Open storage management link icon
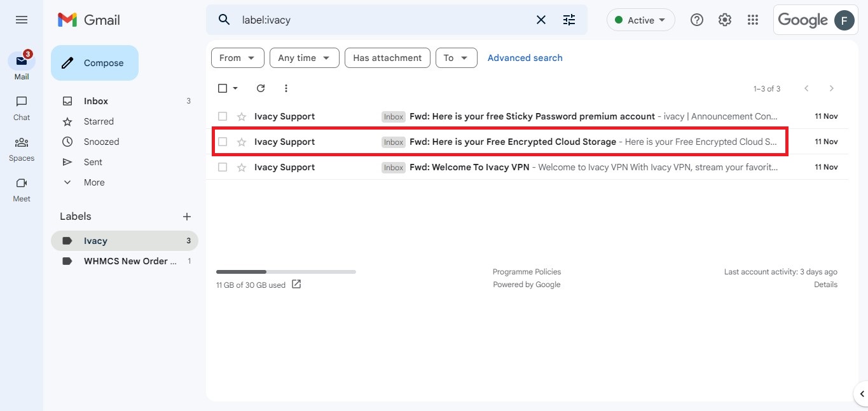The image size is (868, 411). coord(296,284)
